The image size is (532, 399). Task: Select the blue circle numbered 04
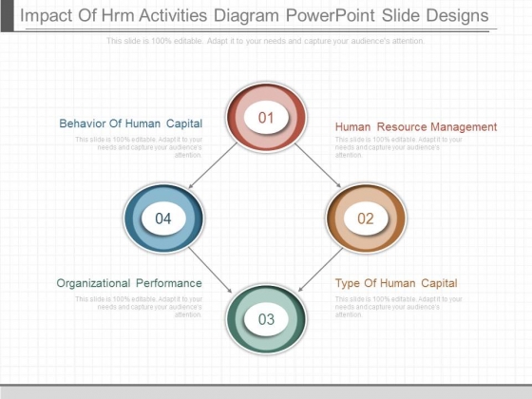point(163,218)
